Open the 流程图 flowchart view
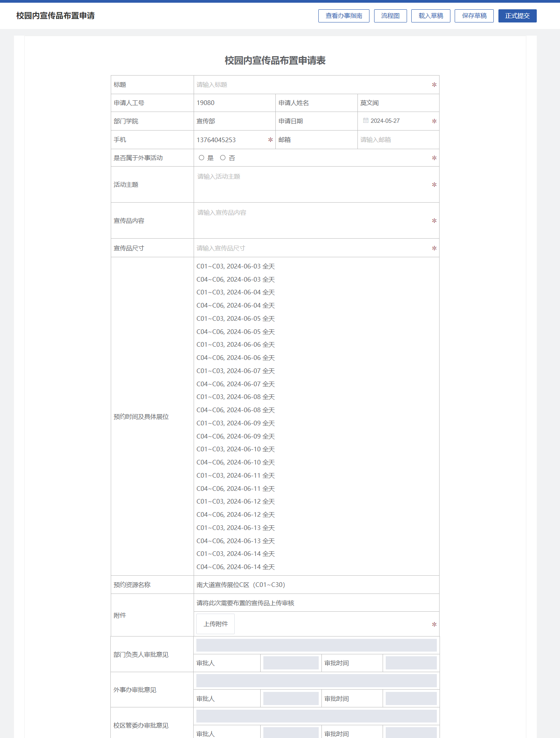The height and width of the screenshot is (738, 560). click(390, 16)
